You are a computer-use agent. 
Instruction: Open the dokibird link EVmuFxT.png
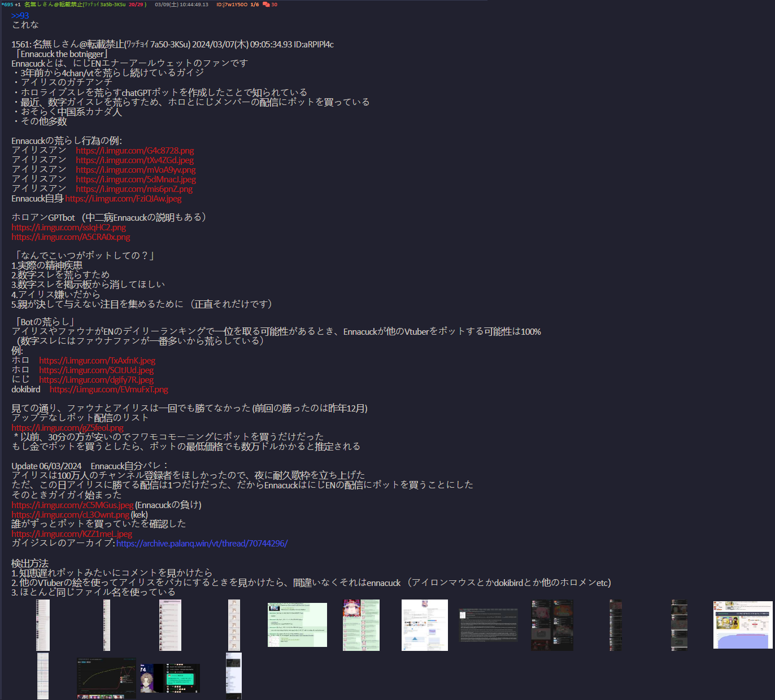point(109,390)
